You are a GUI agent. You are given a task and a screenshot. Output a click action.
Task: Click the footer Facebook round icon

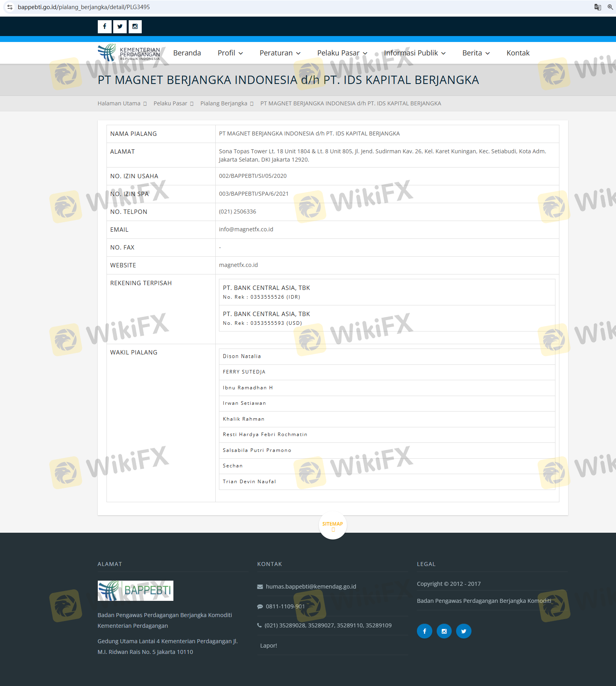[x=424, y=631]
